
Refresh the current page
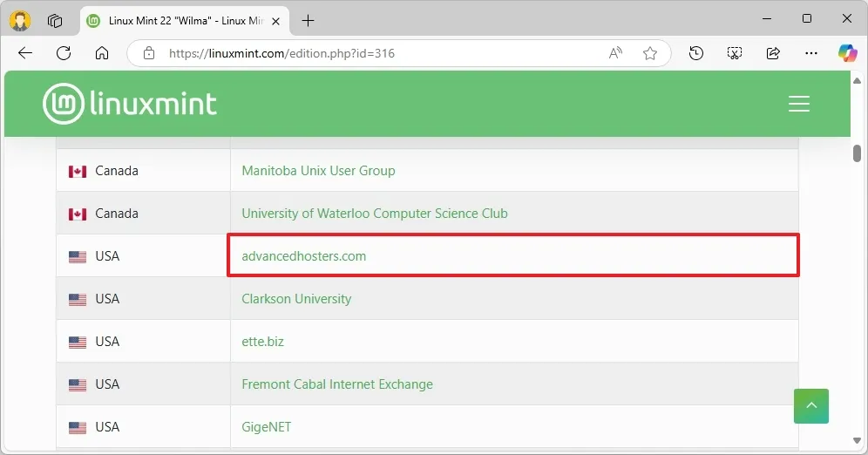[64, 53]
